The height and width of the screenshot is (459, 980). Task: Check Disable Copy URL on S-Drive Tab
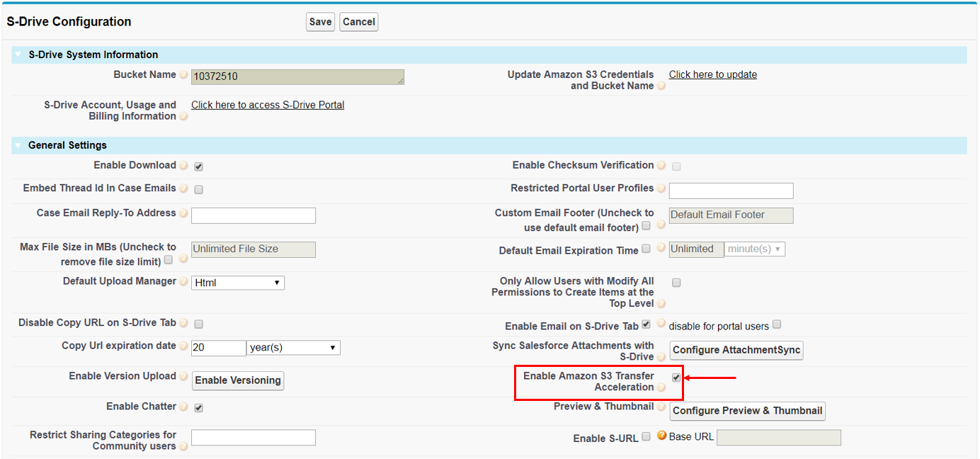coord(199,324)
